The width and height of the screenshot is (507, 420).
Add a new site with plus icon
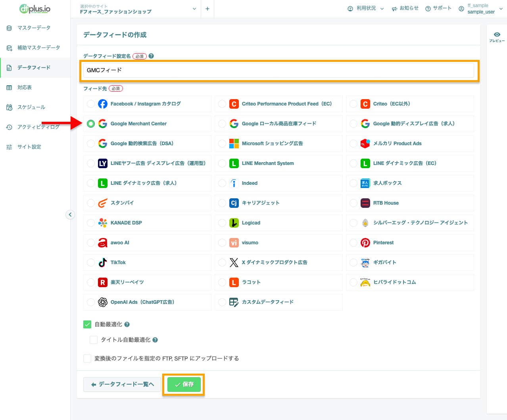click(x=207, y=9)
